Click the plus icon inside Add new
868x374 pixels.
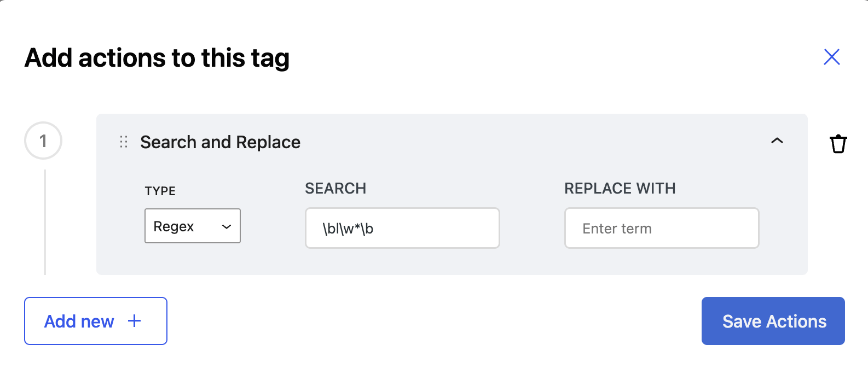click(134, 321)
